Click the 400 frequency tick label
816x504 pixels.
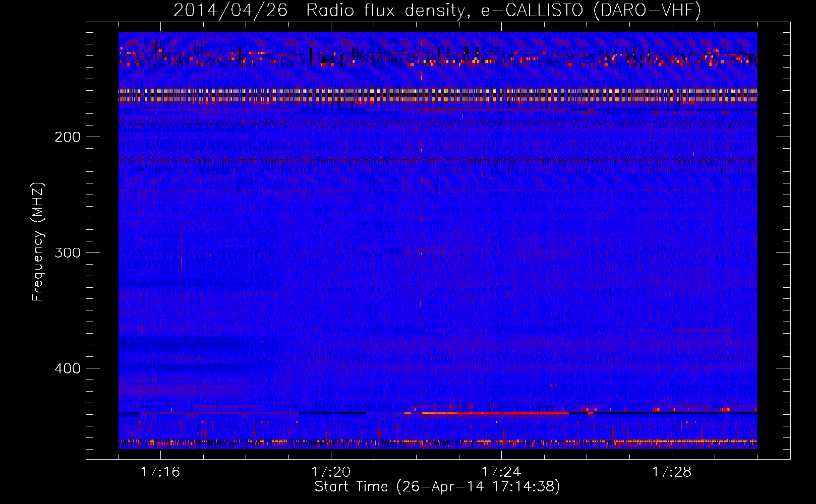(68, 368)
